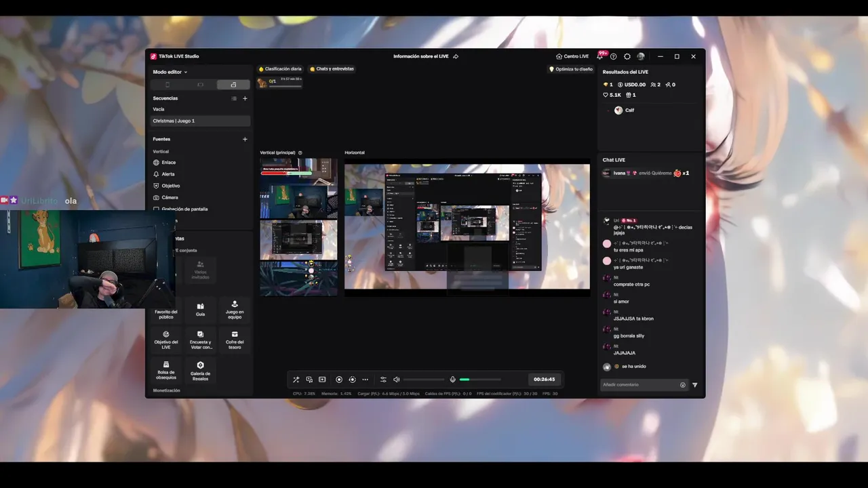
Task: Adjust the microphone level slider
Action: pyautogui.click(x=480, y=380)
